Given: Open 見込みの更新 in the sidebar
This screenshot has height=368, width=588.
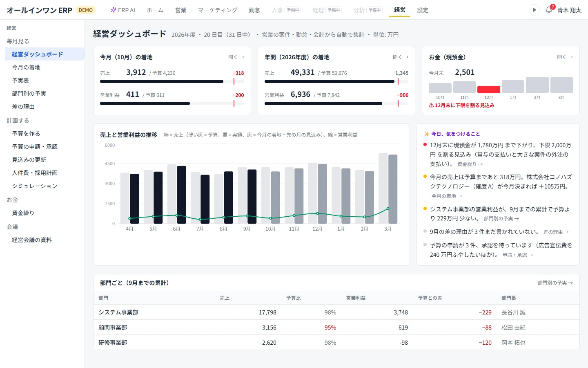Looking at the screenshot, I should tap(45, 160).
